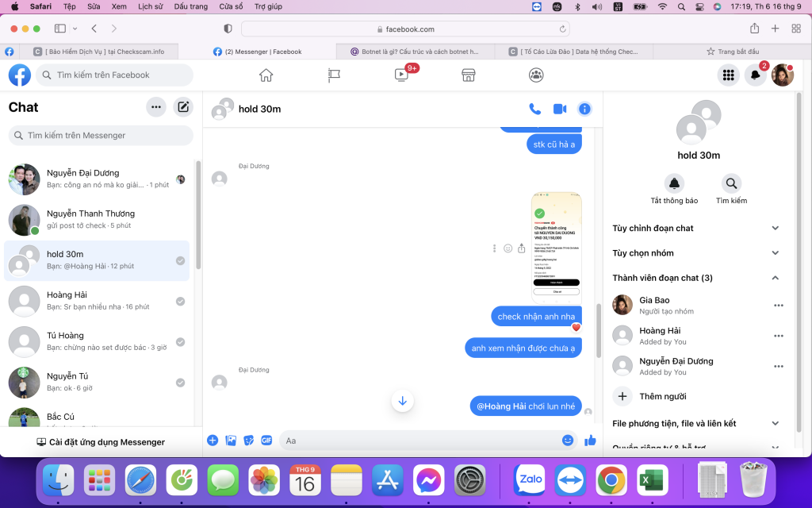Screen dimensions: 812x508
Task: Open Facebook Marketplace from the top bar
Action: (468, 75)
